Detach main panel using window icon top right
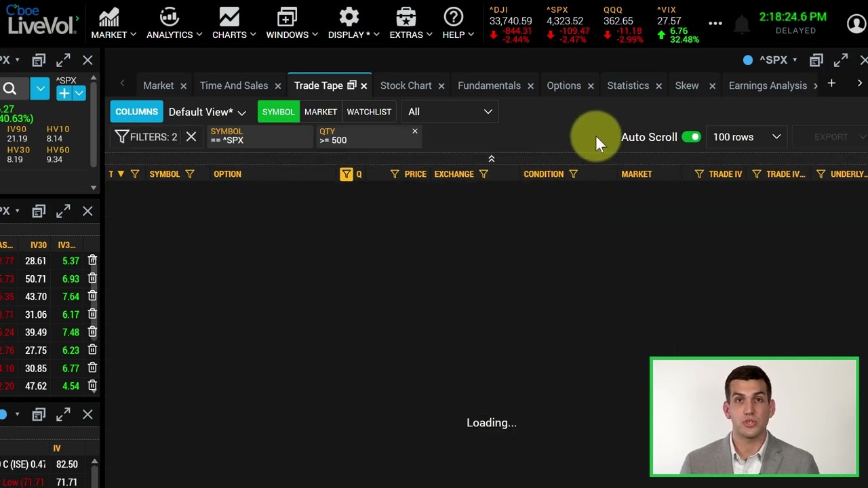This screenshot has width=868, height=488. tap(816, 60)
